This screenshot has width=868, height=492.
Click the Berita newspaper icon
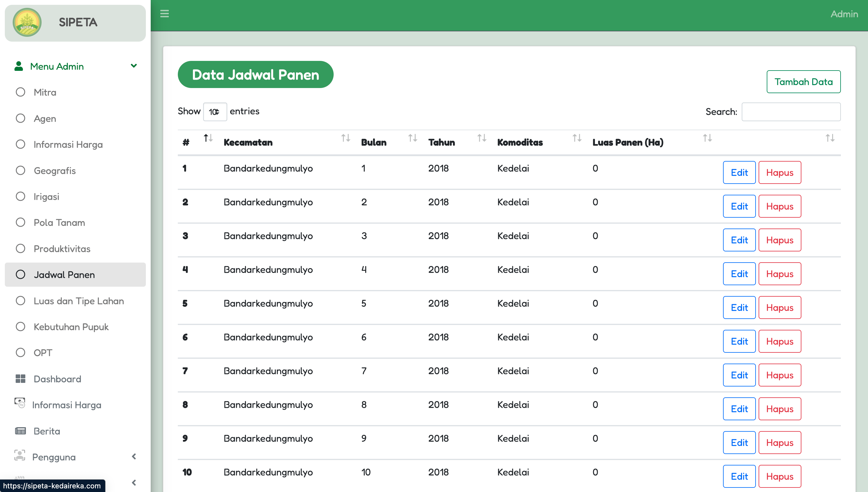point(20,431)
